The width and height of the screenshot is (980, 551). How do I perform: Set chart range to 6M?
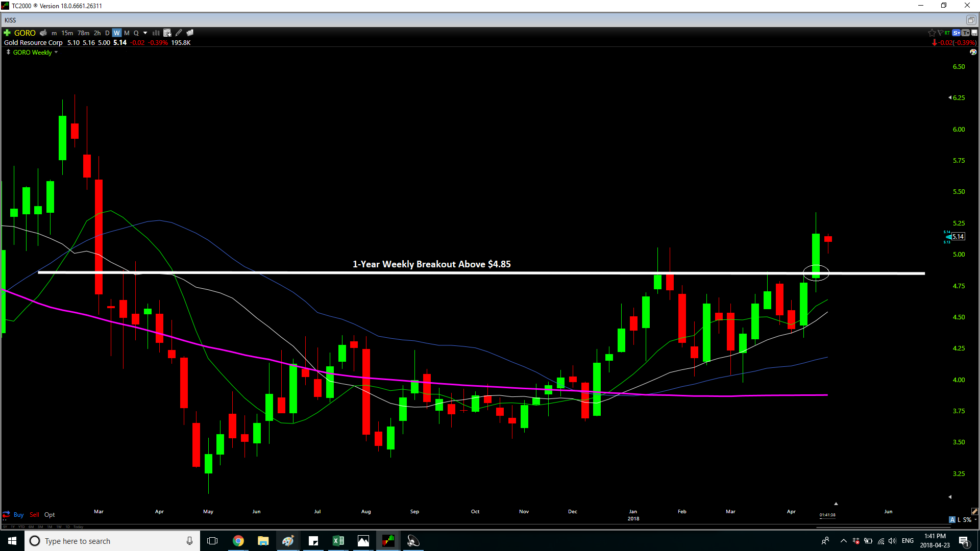pyautogui.click(x=31, y=527)
